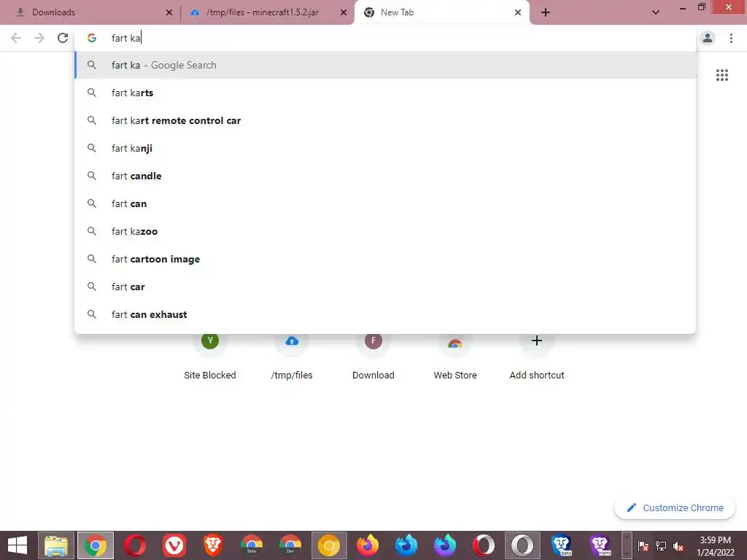747x560 pixels.
Task: Open File Explorer from taskbar
Action: coord(56,545)
